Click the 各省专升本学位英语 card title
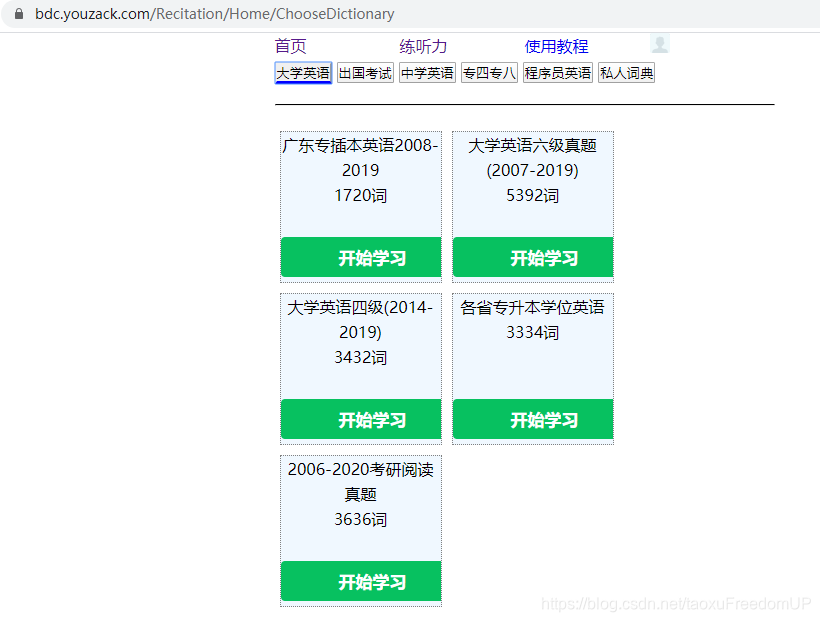 click(x=533, y=307)
